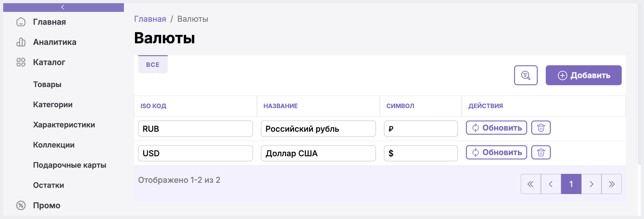
Task: Open the Аналитика sidebar section
Action: tap(55, 42)
